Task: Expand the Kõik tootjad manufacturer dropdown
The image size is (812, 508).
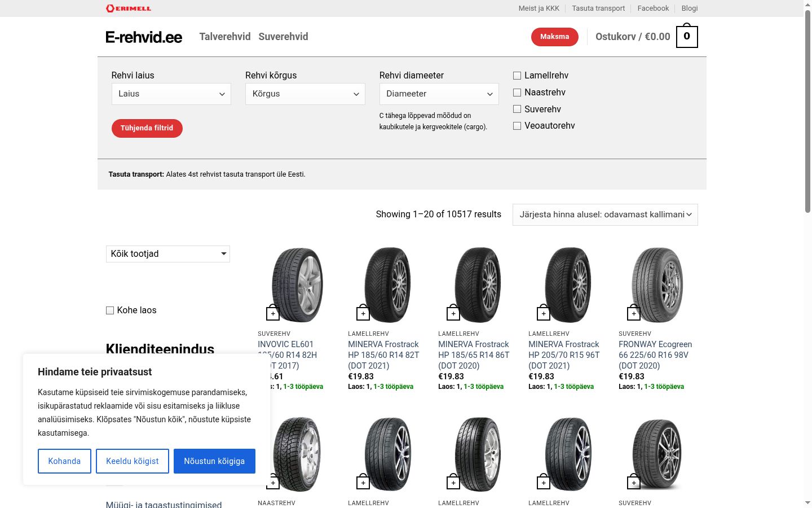Action: [168, 254]
